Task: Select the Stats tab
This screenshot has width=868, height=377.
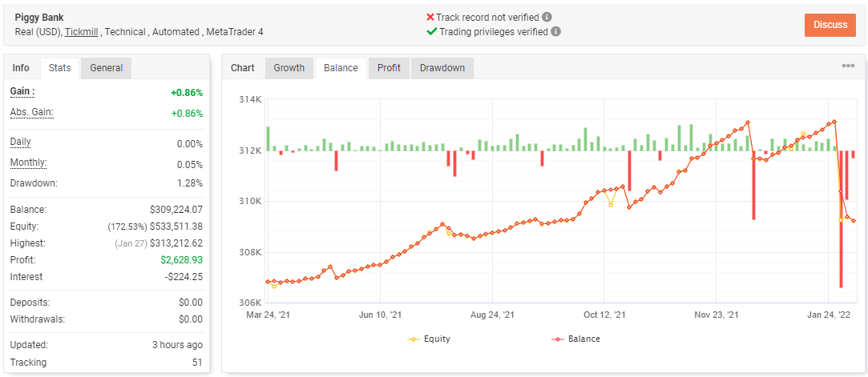Action: [60, 68]
